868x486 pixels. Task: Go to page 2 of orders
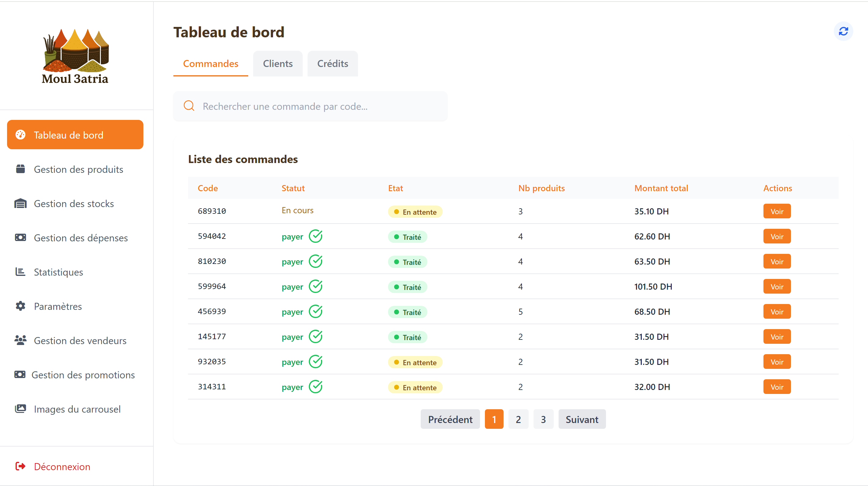click(518, 419)
